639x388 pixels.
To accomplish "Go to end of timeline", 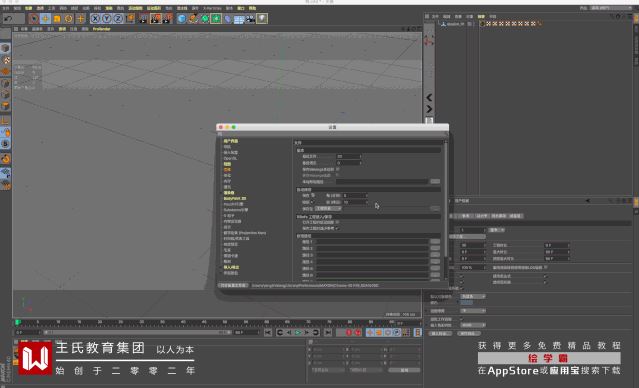I will pyautogui.click(x=328, y=333).
